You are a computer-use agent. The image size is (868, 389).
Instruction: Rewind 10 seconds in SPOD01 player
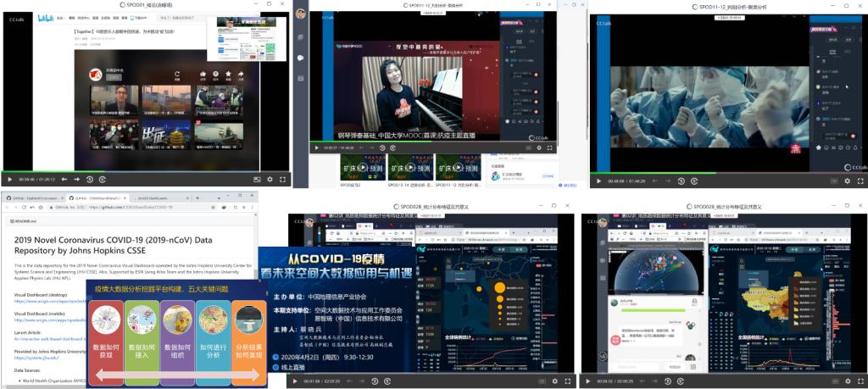tap(64, 180)
